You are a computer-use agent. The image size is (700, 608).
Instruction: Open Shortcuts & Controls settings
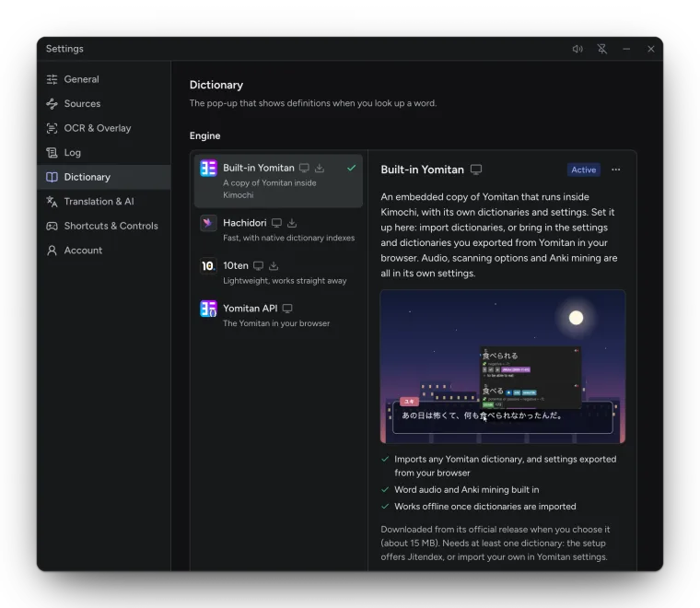tap(104, 226)
